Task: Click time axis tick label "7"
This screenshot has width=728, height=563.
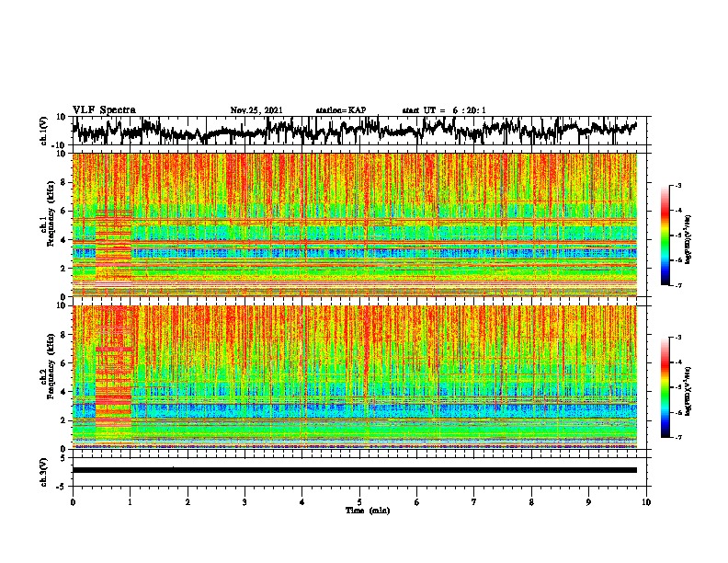Action: tap(474, 502)
